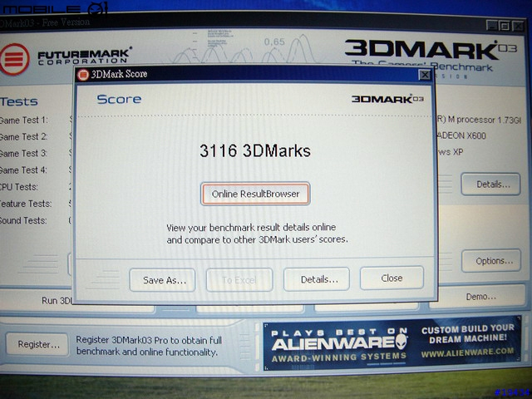This screenshot has height=399, width=532.
Task: Click the 3DMark Score dialog title icon
Action: point(83,75)
